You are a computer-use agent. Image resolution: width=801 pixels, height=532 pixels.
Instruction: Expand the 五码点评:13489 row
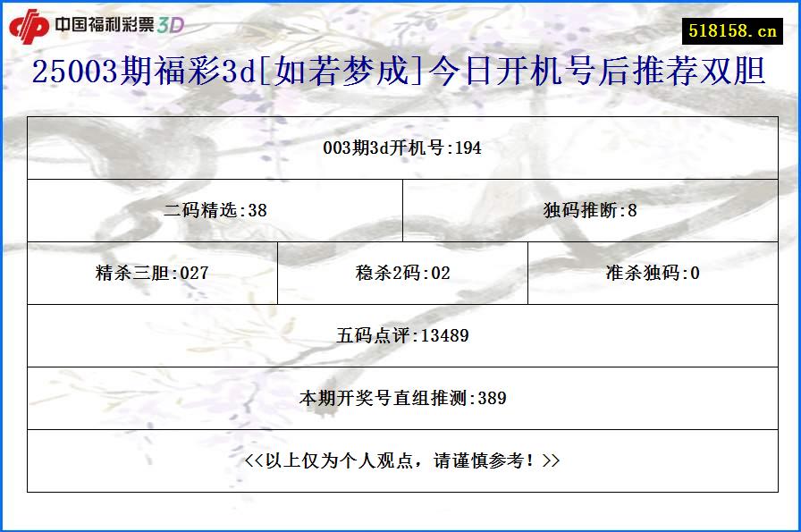[400, 336]
